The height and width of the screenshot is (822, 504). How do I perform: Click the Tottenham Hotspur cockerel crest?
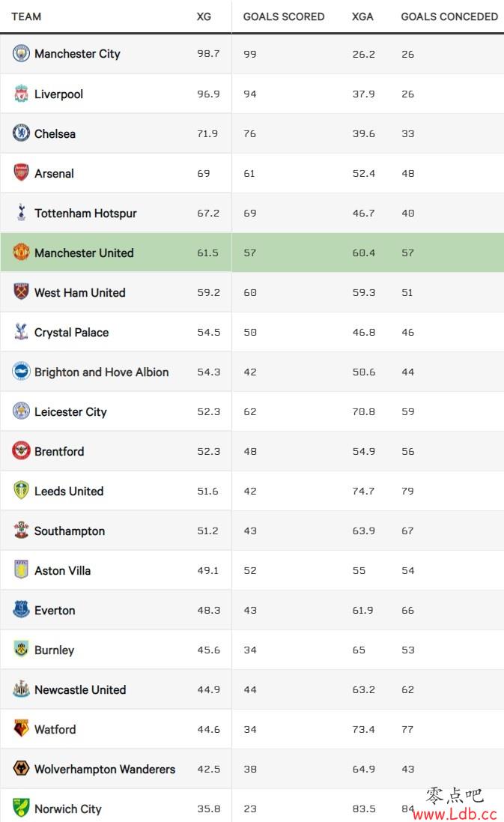click(21, 212)
